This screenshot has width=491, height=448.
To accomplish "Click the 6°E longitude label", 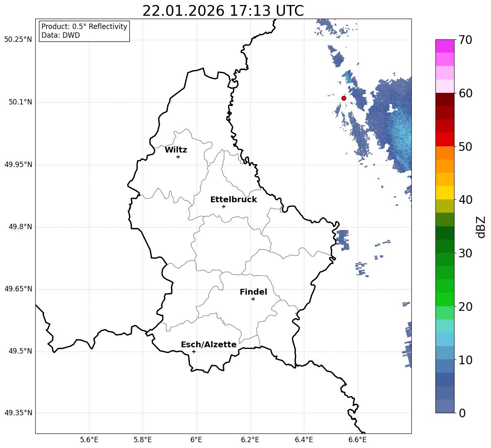I will coord(196,440).
